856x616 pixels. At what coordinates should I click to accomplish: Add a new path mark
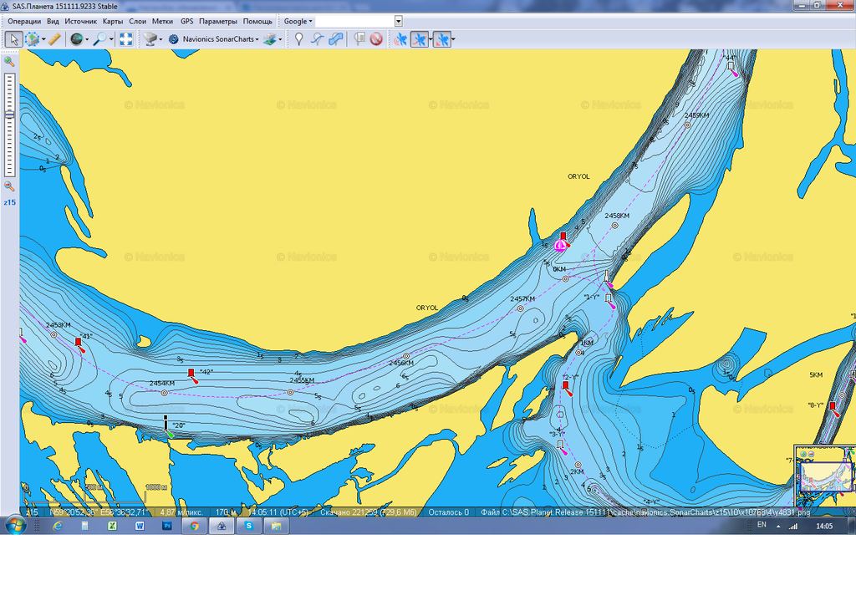point(317,39)
